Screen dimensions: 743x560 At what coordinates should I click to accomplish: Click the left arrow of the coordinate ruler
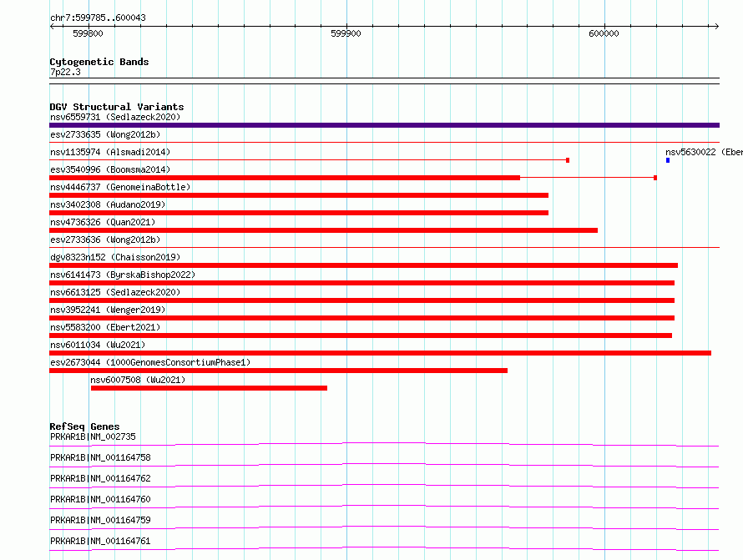click(x=52, y=26)
